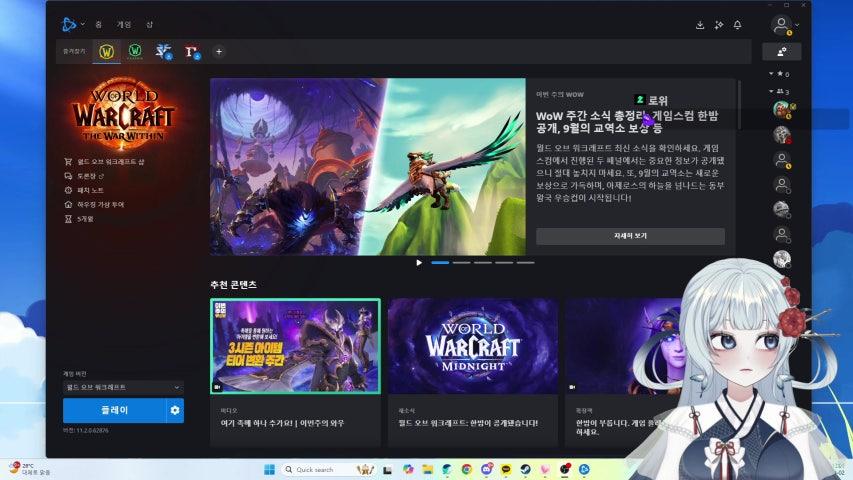This screenshot has width=853, height=480.
Task: Open the 월드 오브 워크래프트: 한밤 news title
Action: [468, 423]
